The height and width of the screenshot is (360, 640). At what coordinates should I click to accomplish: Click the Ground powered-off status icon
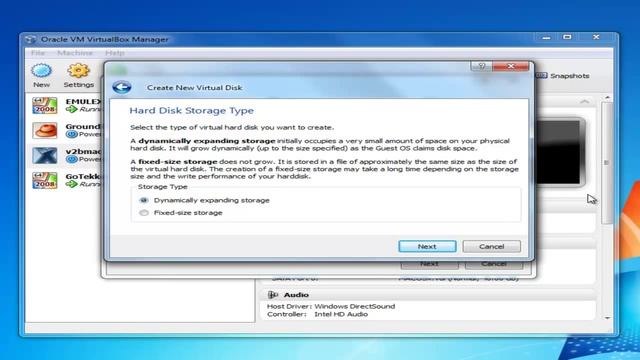[72, 134]
